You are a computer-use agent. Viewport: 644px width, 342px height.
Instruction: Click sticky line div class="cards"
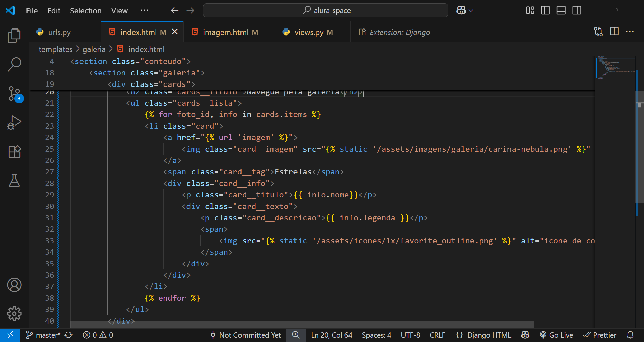[x=151, y=84]
